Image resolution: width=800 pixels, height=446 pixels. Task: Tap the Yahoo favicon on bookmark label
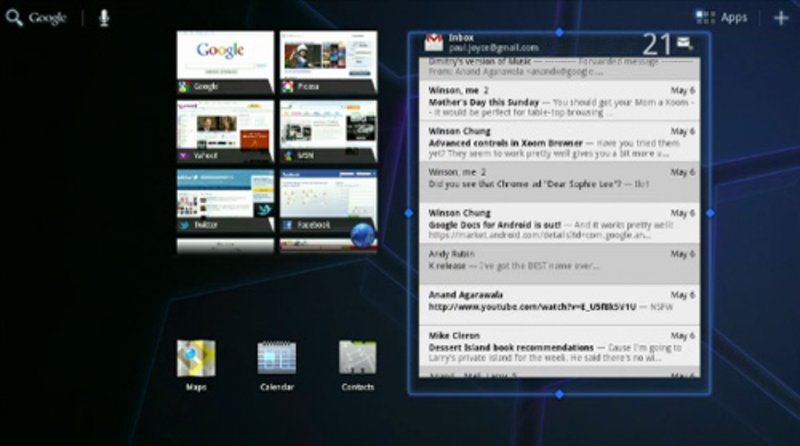(184, 156)
